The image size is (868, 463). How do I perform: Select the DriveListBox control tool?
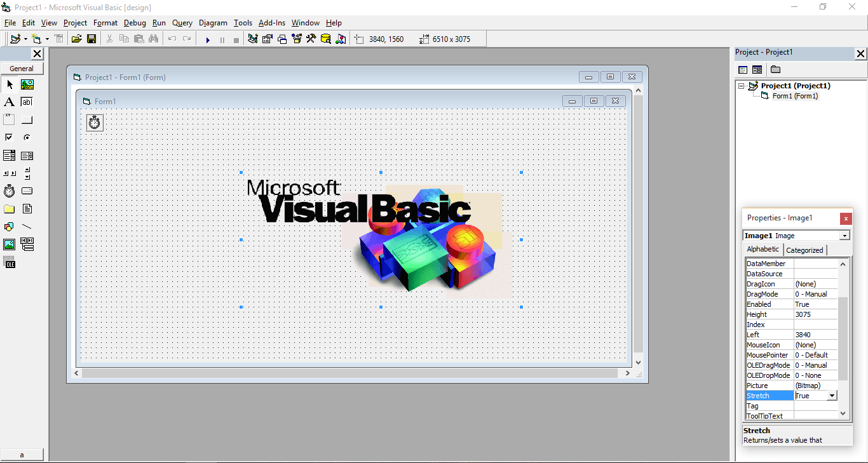27,191
